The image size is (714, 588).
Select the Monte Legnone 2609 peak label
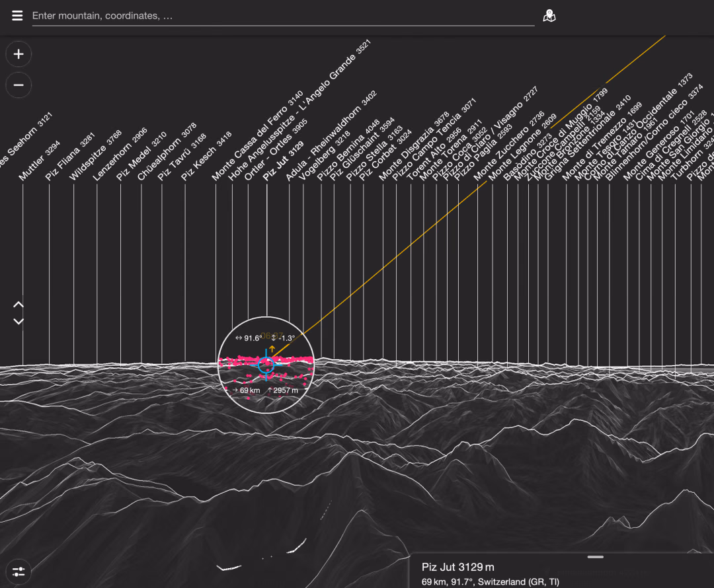(523, 147)
